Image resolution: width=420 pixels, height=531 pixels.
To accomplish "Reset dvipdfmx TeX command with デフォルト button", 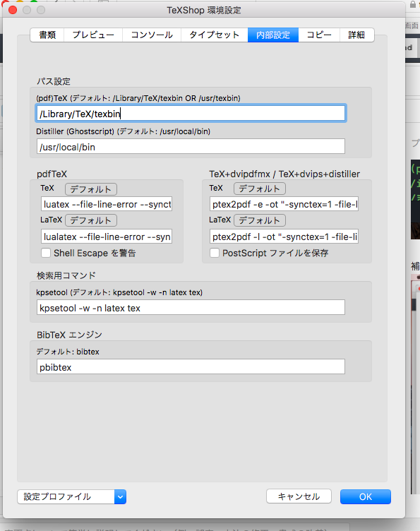I will click(x=260, y=189).
